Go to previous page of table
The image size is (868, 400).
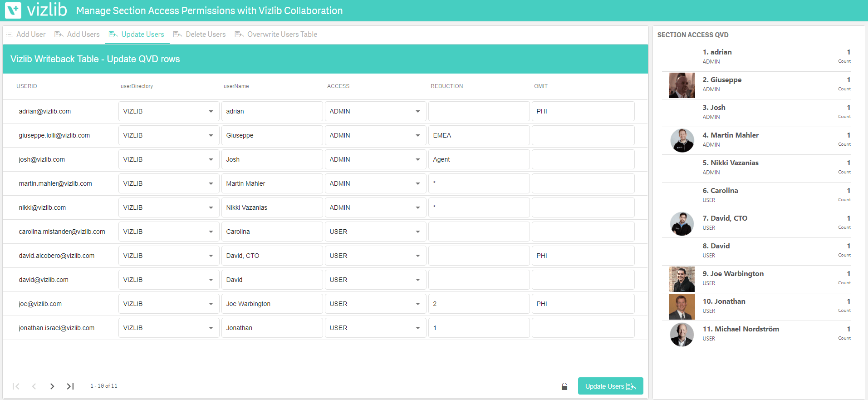tap(34, 386)
